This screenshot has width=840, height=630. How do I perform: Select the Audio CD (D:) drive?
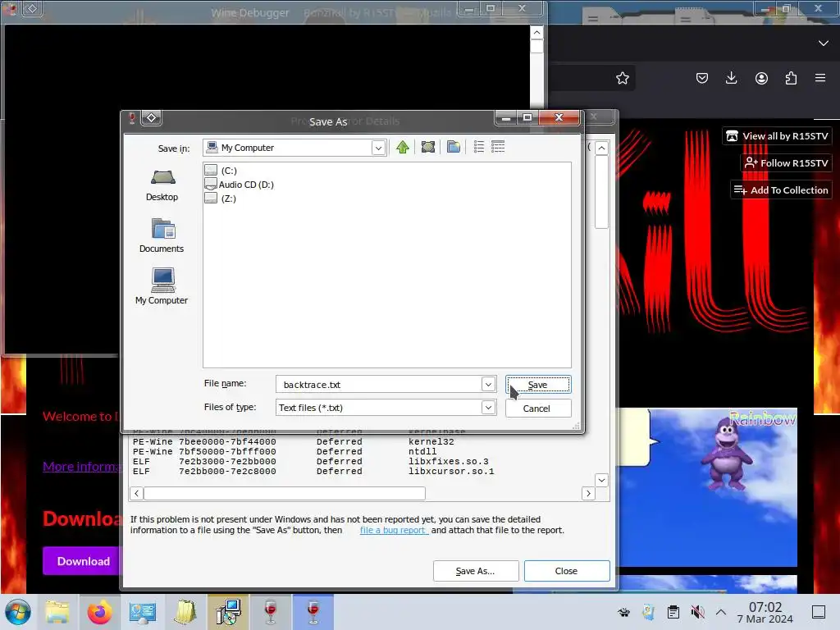coord(240,185)
